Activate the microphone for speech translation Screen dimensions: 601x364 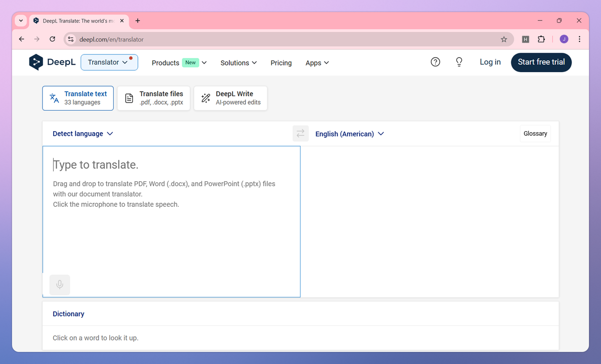point(60,284)
